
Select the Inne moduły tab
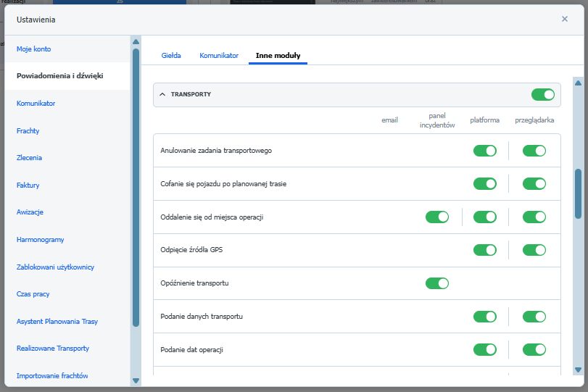[x=278, y=56]
